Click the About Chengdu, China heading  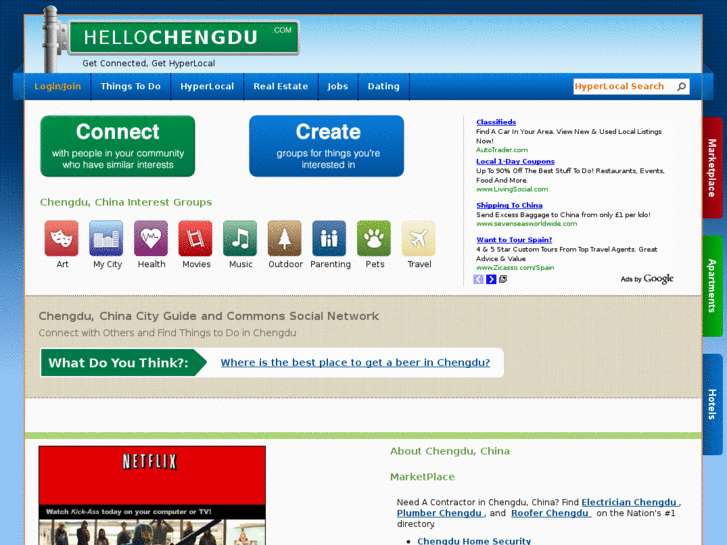(450, 451)
